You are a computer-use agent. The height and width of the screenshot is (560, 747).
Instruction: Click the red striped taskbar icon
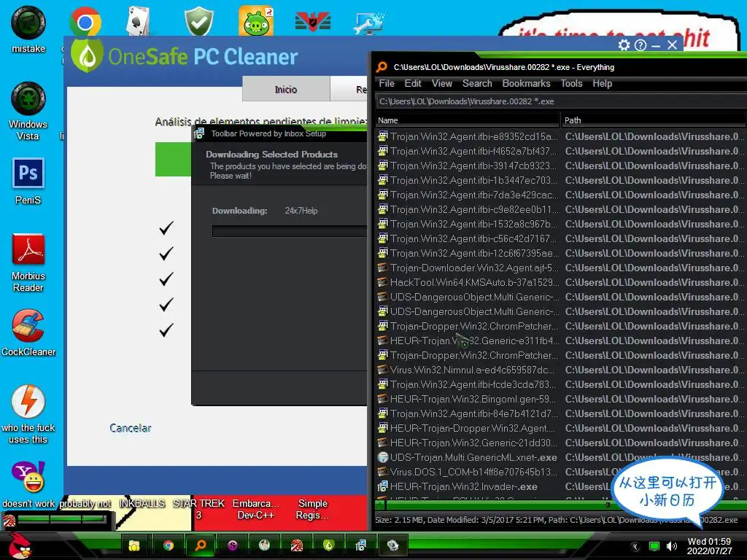click(x=297, y=545)
